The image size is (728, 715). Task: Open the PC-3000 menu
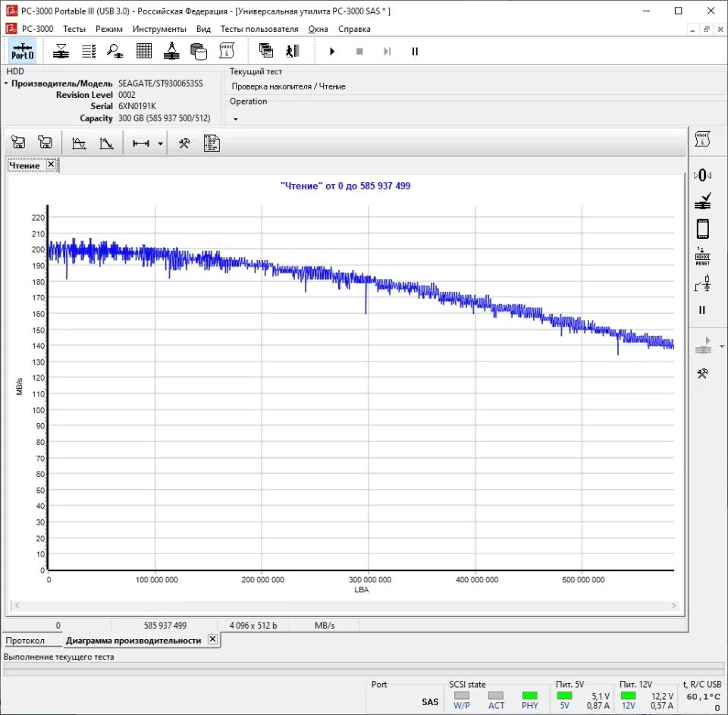point(37,29)
